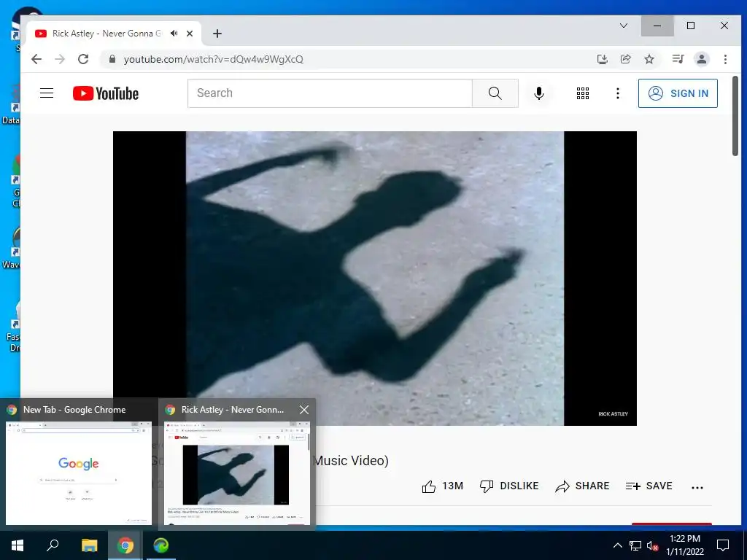View site info via the padlock icon

pos(112,59)
